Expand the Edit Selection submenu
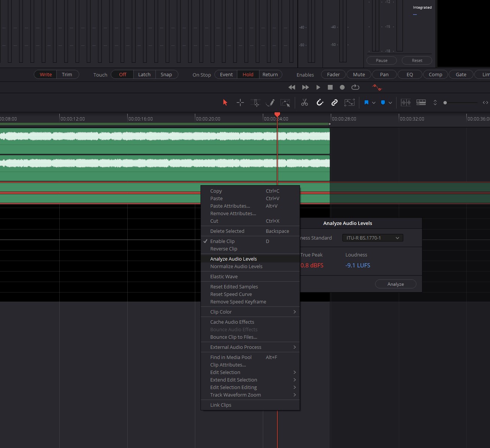The width and height of the screenshot is (490, 448). click(250, 372)
